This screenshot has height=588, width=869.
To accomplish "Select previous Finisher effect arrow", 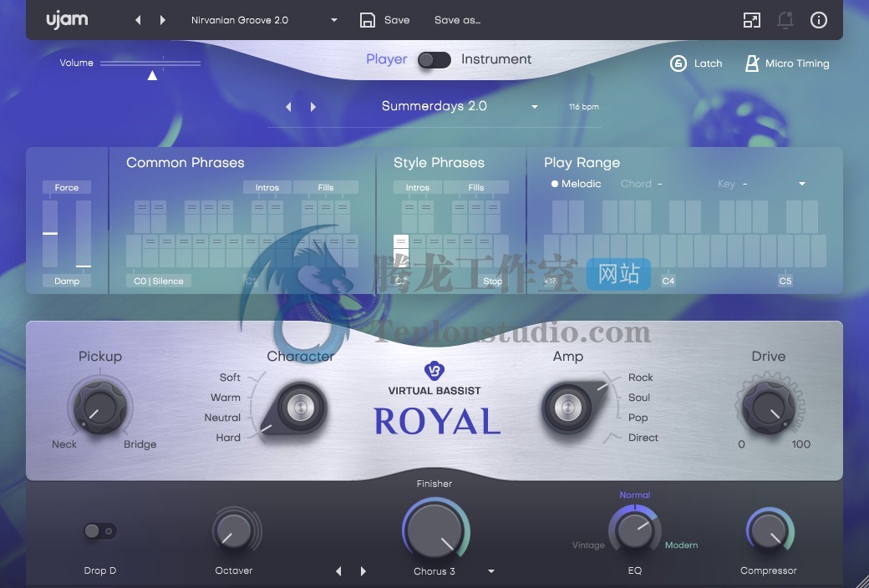I will point(338,570).
